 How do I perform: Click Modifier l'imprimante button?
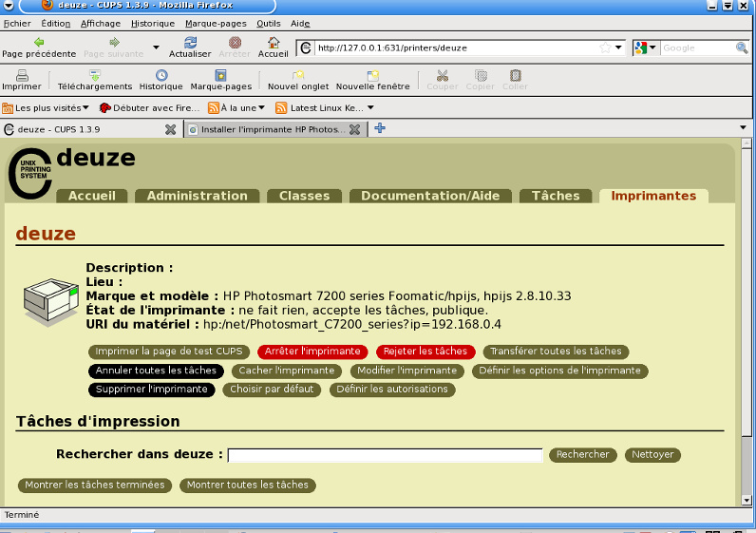(x=406, y=371)
